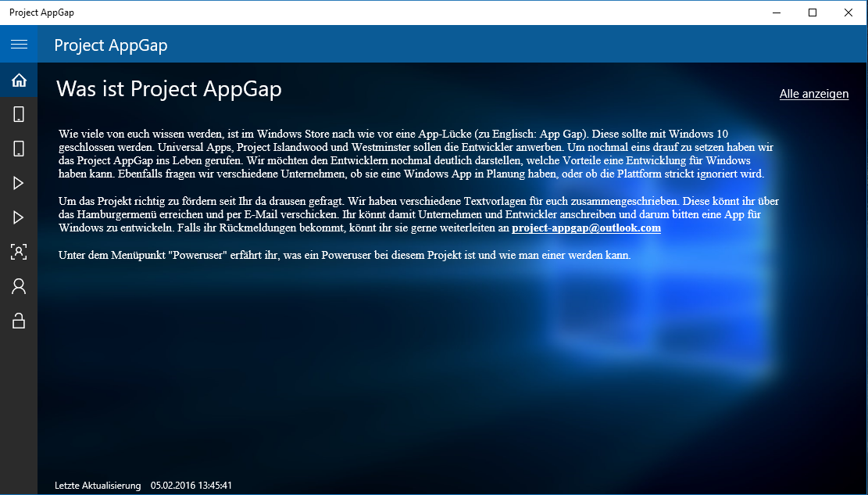Click the sentence starting 'Unter dem Menüpunkt'
868x495 pixels.
pos(345,256)
